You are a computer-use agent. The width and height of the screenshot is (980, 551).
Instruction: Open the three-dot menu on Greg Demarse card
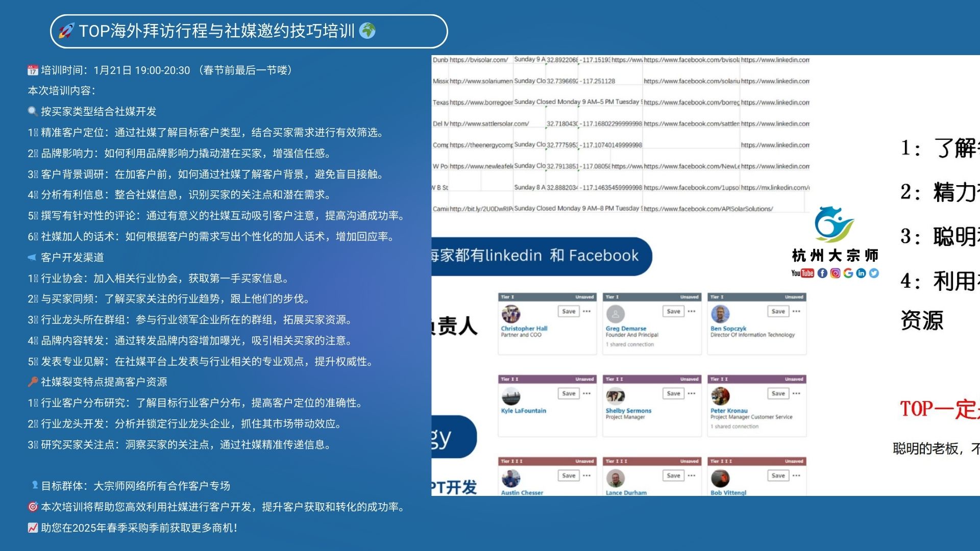click(692, 311)
